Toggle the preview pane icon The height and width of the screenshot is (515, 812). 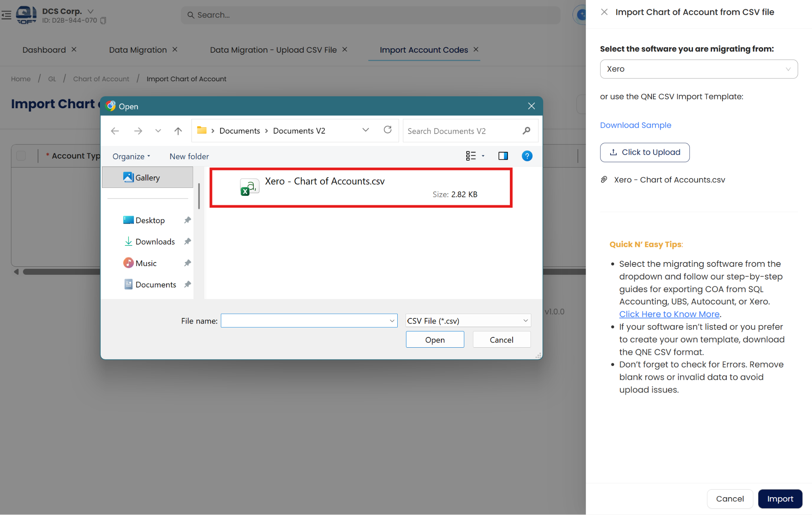coord(503,156)
